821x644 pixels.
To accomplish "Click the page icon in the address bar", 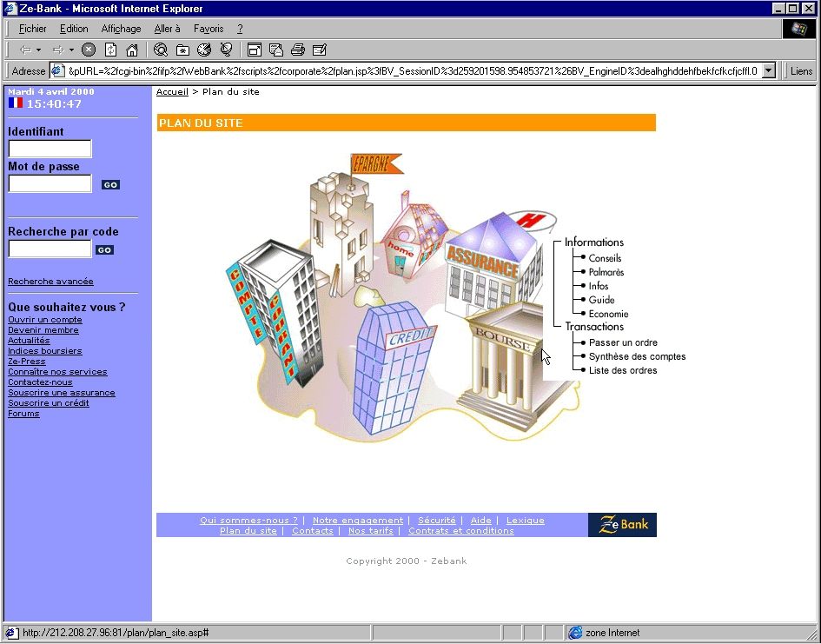I will (x=57, y=70).
